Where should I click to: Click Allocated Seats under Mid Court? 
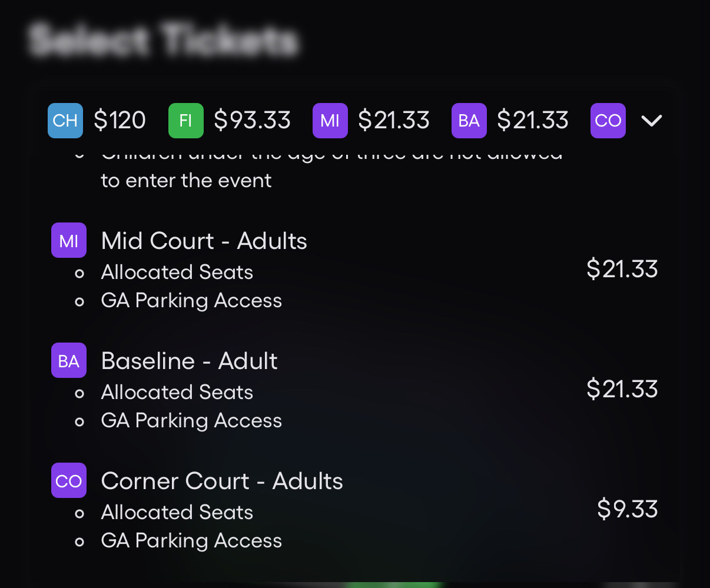(177, 273)
